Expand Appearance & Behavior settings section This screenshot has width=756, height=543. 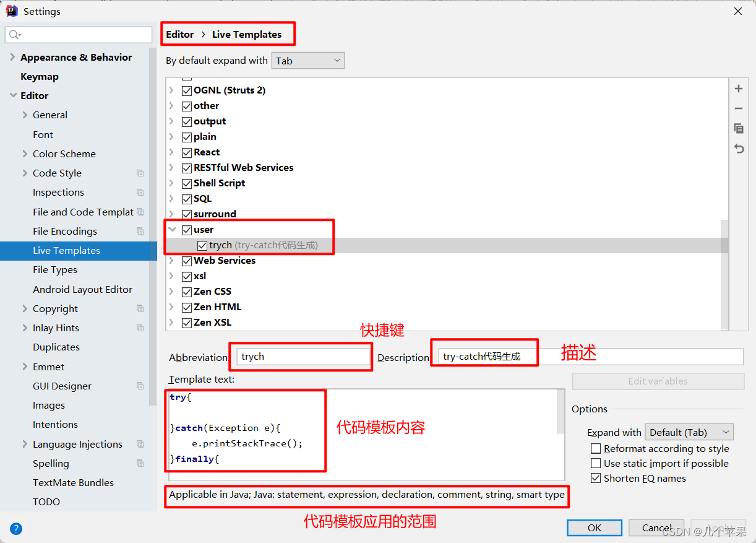pyautogui.click(x=13, y=57)
